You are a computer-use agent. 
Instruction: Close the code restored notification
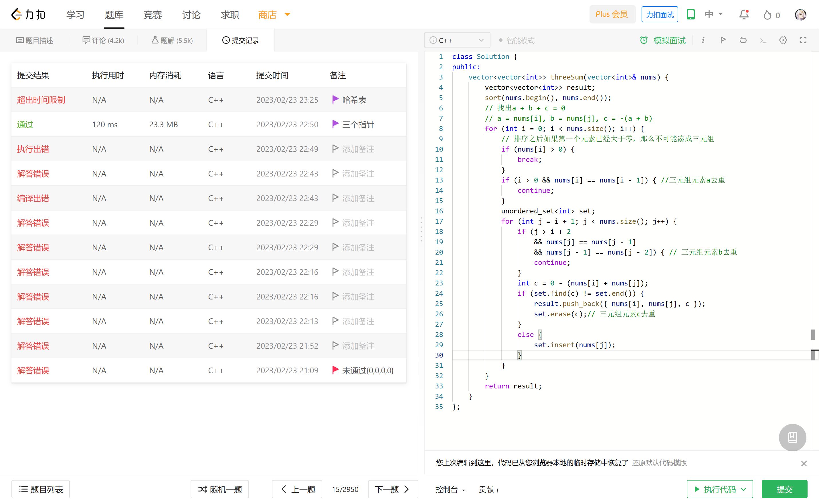click(804, 463)
